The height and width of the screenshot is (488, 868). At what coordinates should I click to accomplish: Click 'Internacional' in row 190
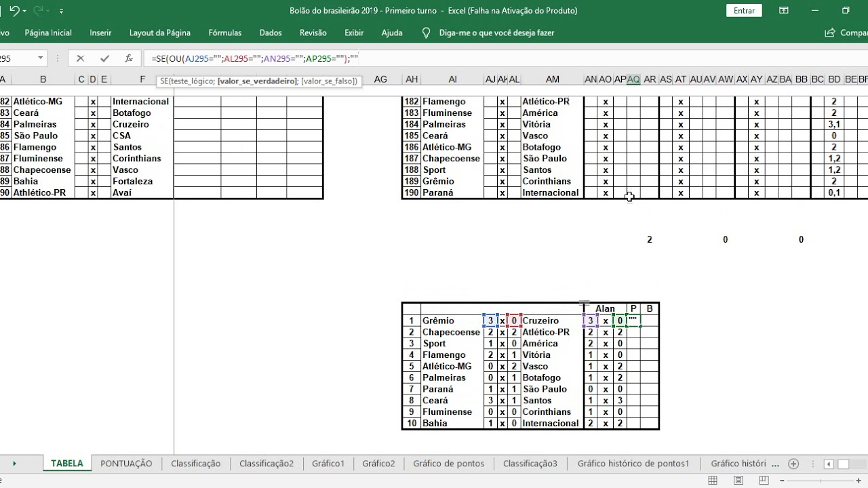552,192
